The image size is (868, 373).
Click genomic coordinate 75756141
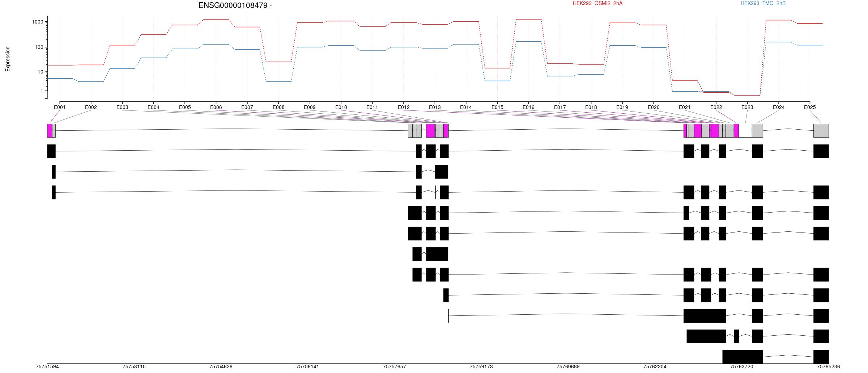(308, 366)
